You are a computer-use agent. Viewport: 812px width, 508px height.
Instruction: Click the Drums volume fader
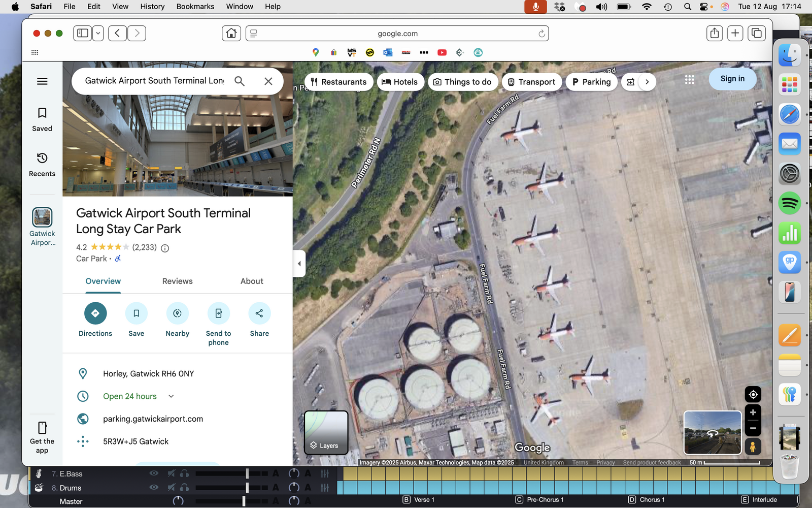pos(247,488)
